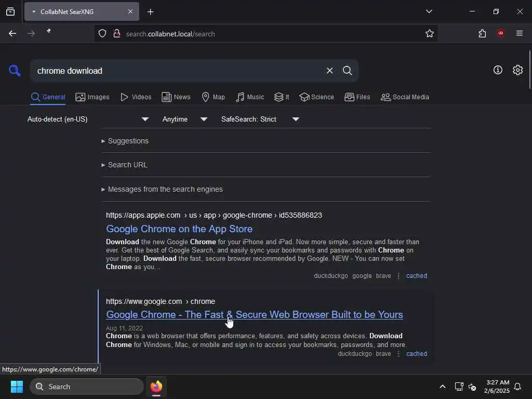Image resolution: width=532 pixels, height=399 pixels.
Task: Open the SearXNG info page icon
Action: (498, 70)
